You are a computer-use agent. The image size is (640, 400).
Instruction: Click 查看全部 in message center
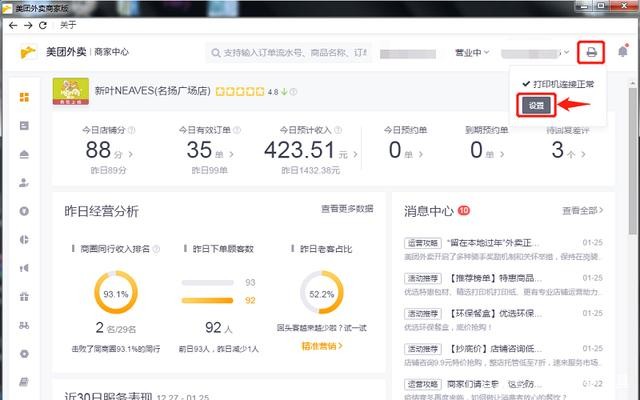[x=582, y=211]
